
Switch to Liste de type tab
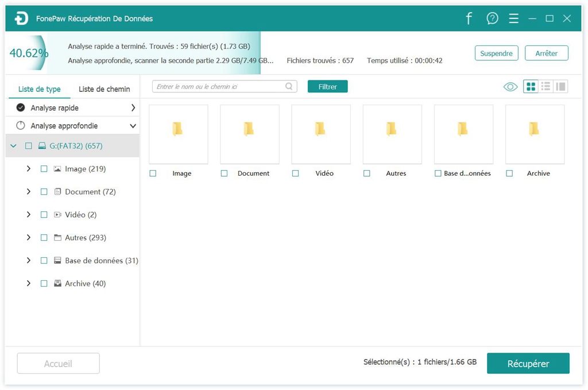pyautogui.click(x=40, y=89)
